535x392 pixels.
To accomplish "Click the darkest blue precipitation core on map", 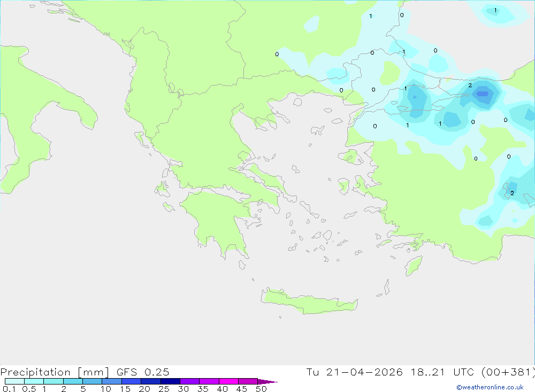I will click(483, 93).
